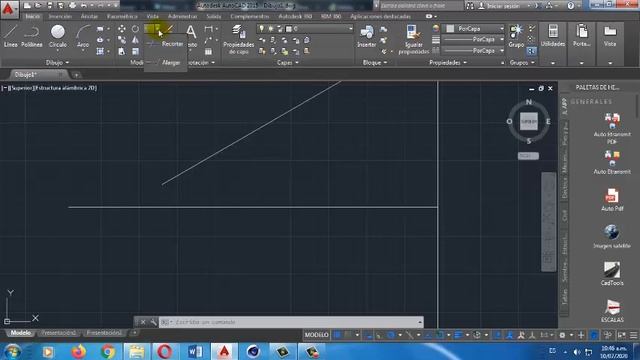The height and width of the screenshot is (360, 640).
Task: Click Iniciar sesión button
Action: (502, 6)
